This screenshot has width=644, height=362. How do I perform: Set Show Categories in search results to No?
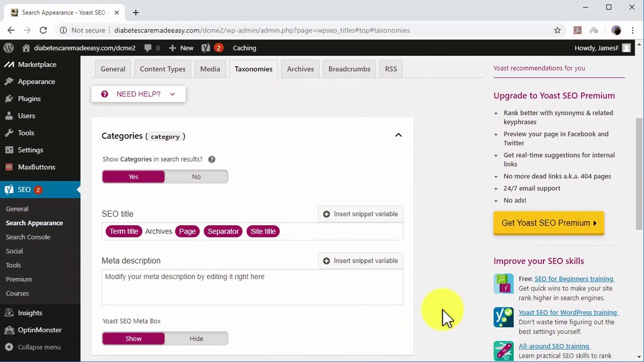(x=196, y=176)
